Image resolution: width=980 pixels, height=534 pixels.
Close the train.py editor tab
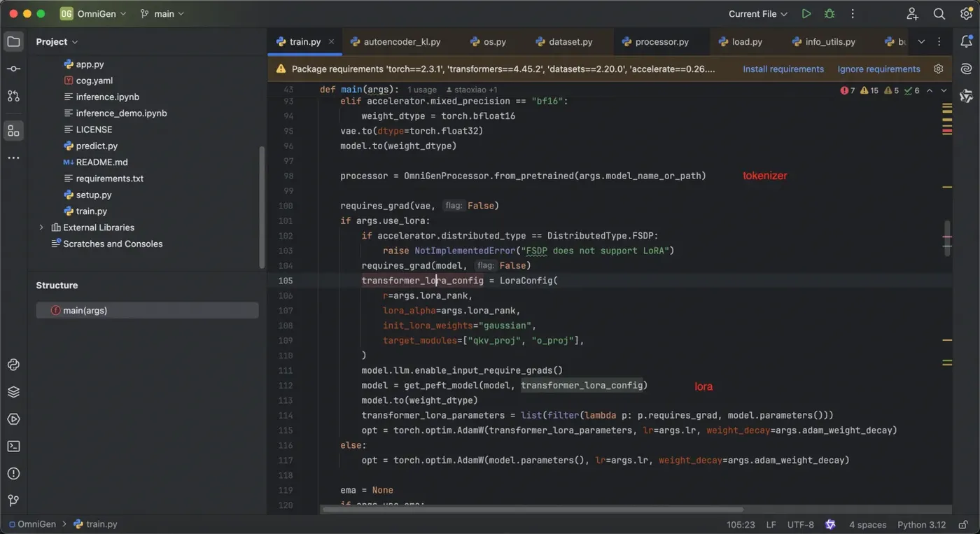tap(332, 41)
